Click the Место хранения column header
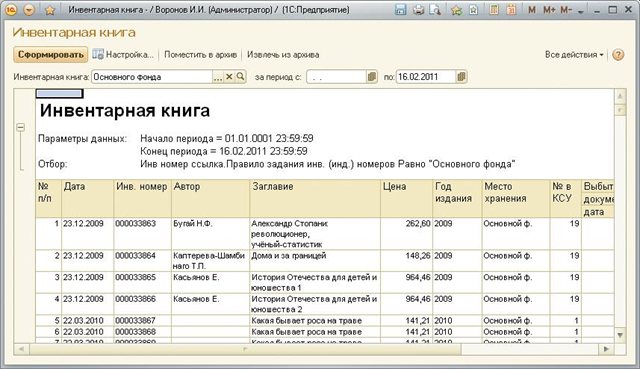 pos(516,198)
